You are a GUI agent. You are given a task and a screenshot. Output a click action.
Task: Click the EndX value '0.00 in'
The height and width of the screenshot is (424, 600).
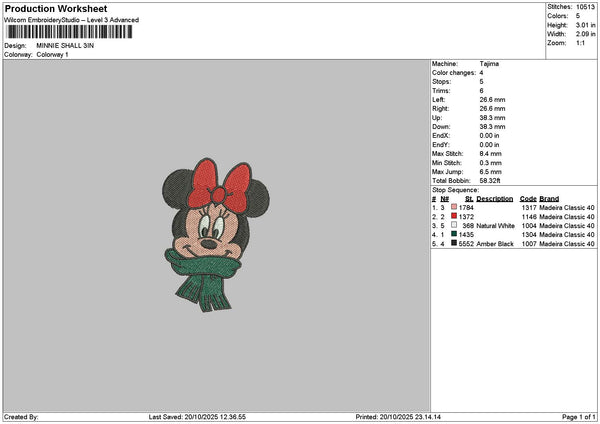[x=489, y=136]
